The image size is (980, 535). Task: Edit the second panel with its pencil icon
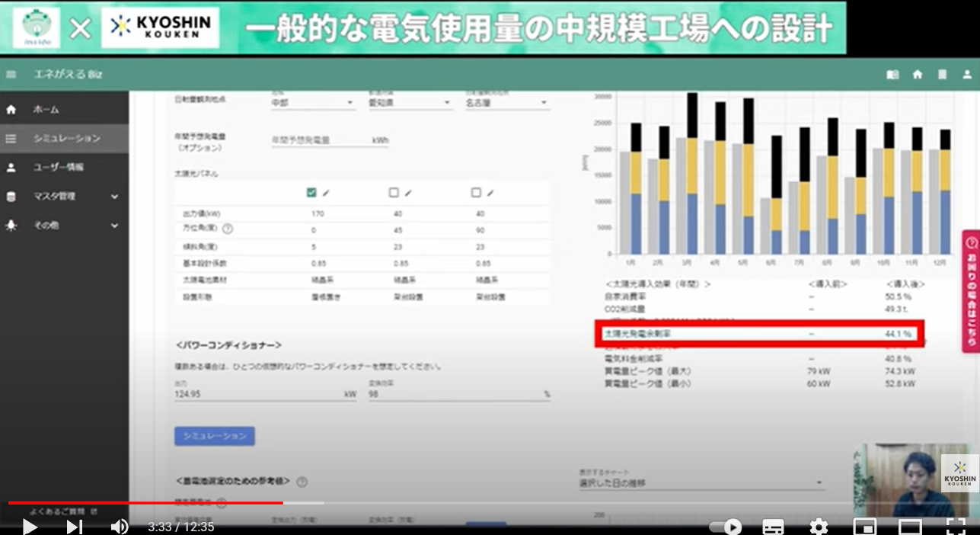coord(408,194)
